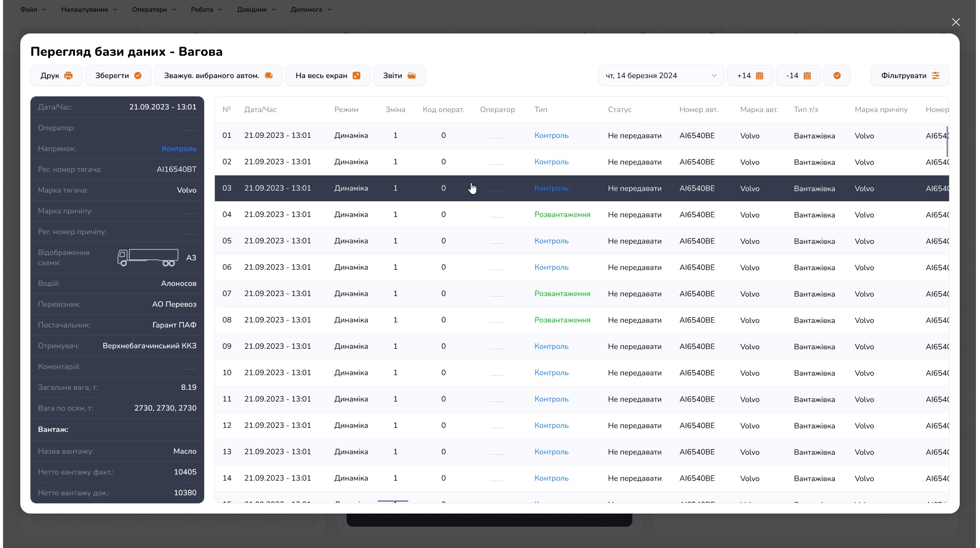Screen dimensions: 980x548
Task: Open the Файл menu
Action: (33, 9)
